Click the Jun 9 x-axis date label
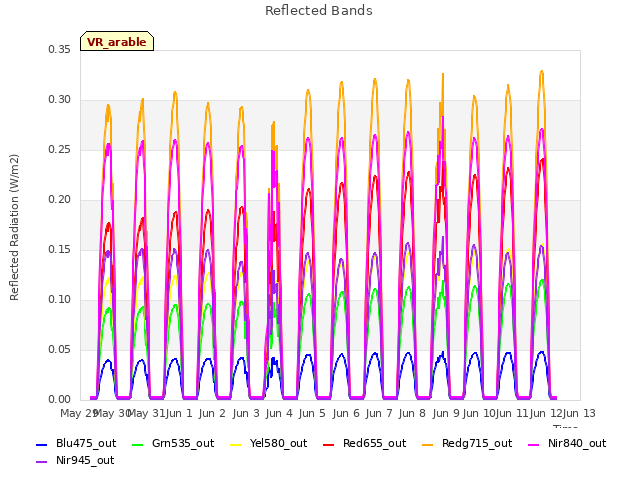The width and height of the screenshot is (640, 480). point(446,413)
